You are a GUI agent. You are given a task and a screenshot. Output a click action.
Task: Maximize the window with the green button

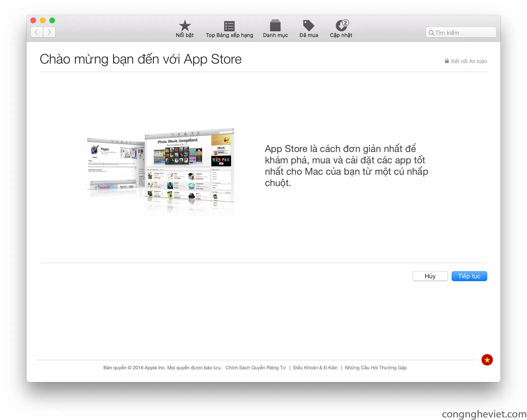52,20
